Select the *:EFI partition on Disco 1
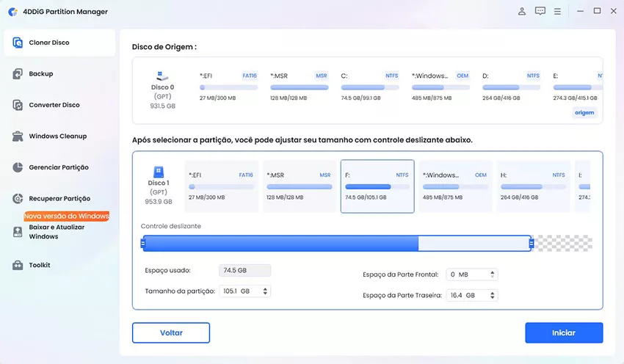 point(221,186)
